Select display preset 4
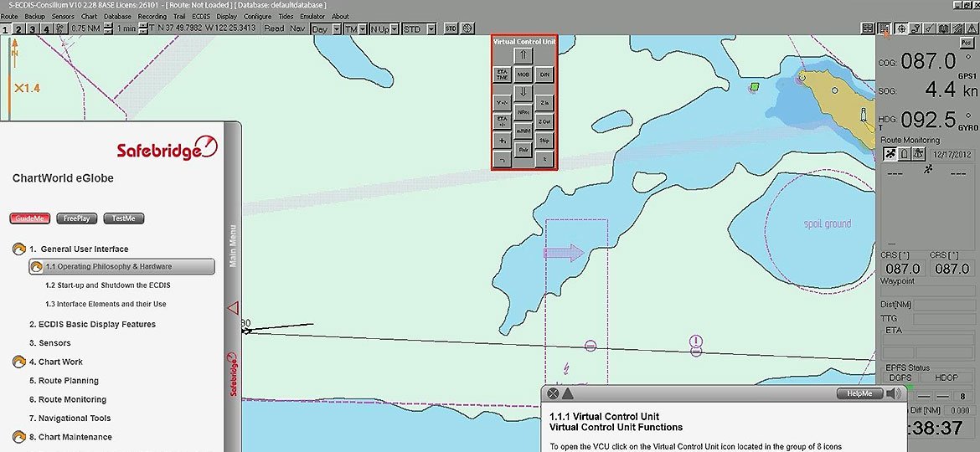Screen dimensions: 980x452 coord(46,29)
